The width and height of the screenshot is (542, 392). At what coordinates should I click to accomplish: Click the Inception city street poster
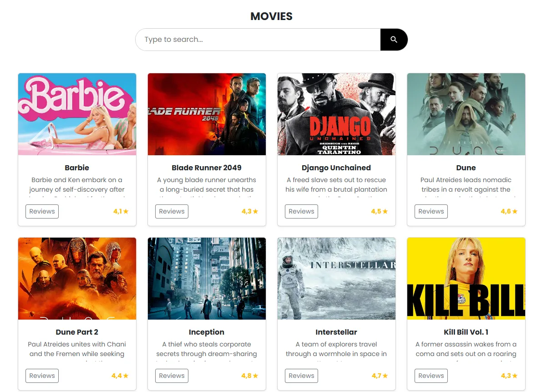[x=207, y=279]
